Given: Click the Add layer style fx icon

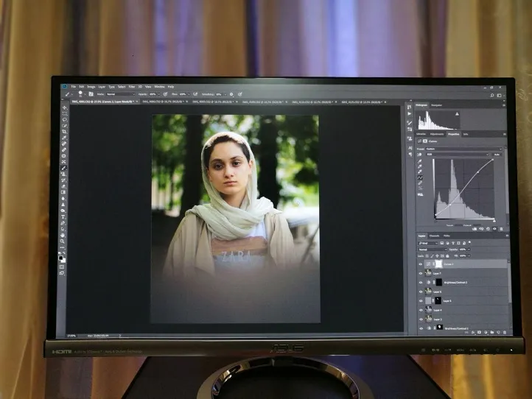Looking at the screenshot, I should coord(473,332).
